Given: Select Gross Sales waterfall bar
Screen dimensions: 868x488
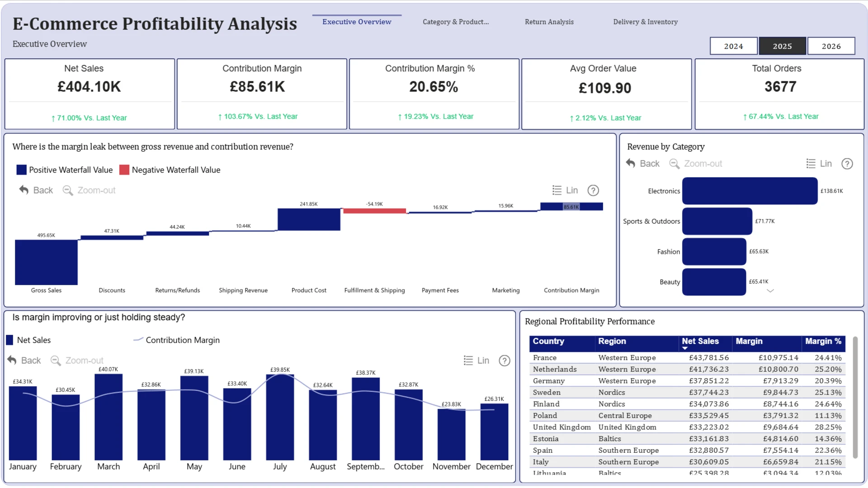Looking at the screenshot, I should click(46, 262).
